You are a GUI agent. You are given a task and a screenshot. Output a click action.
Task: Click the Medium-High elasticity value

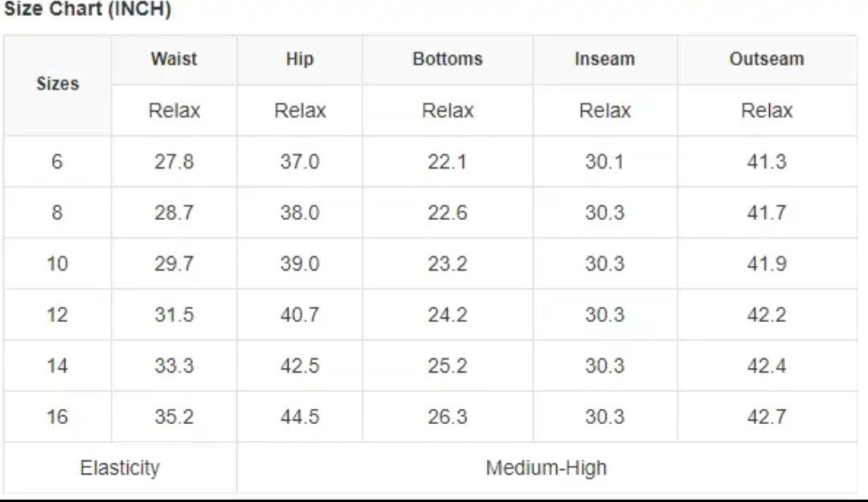pos(547,467)
